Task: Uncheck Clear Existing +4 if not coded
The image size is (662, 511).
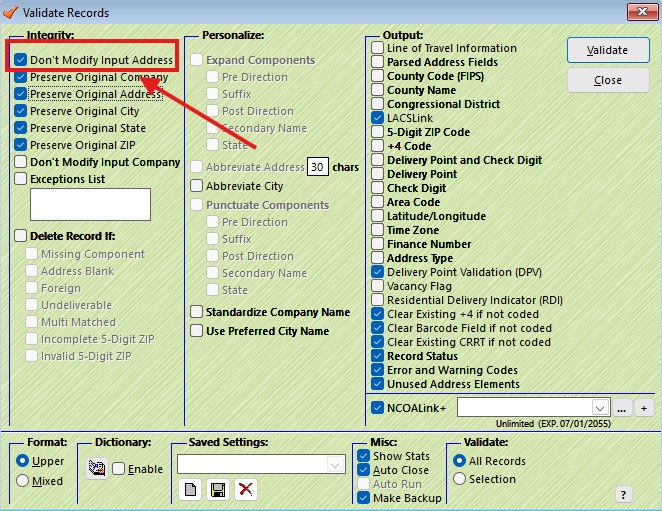Action: coord(377,314)
